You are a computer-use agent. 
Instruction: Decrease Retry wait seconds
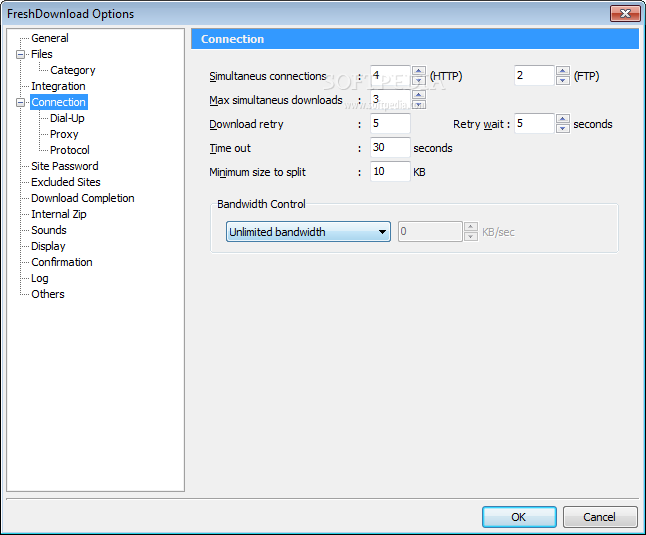point(562,128)
